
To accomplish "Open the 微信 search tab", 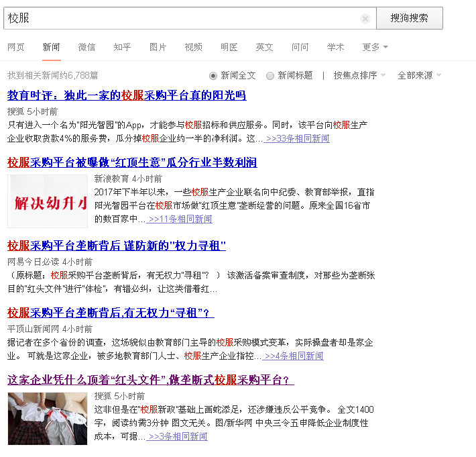I will (x=86, y=47).
